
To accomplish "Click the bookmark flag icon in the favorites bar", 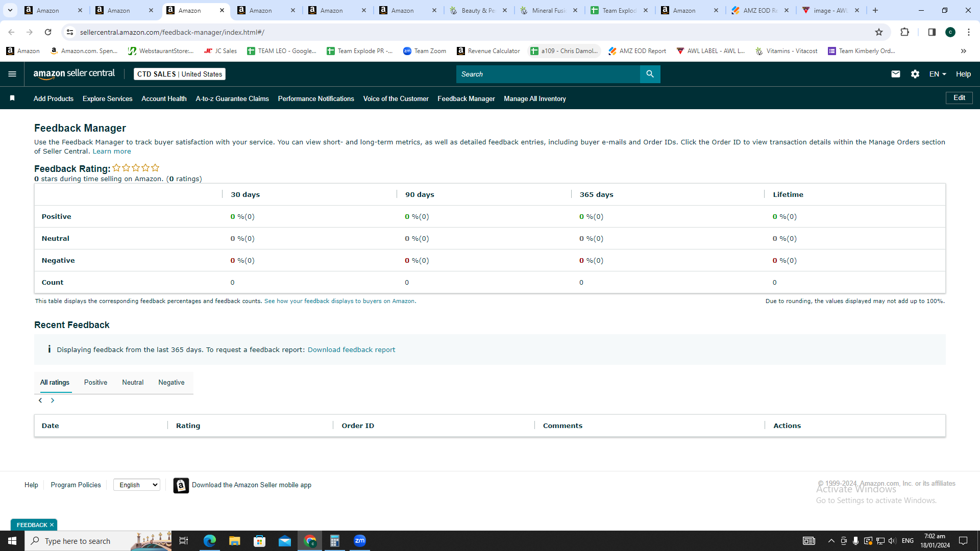I will (12, 98).
